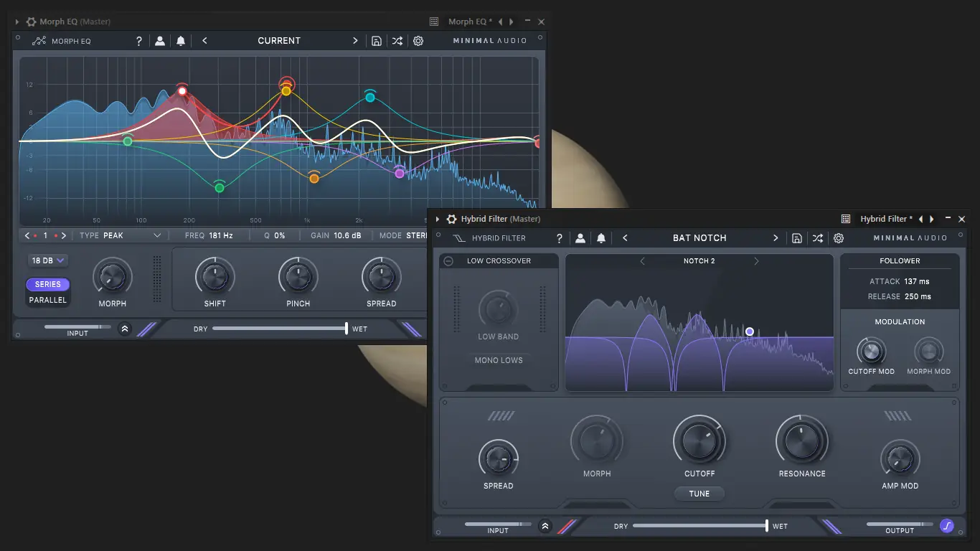980x551 pixels.
Task: Switch to next filter type after NOTCH 2
Action: [x=756, y=261]
